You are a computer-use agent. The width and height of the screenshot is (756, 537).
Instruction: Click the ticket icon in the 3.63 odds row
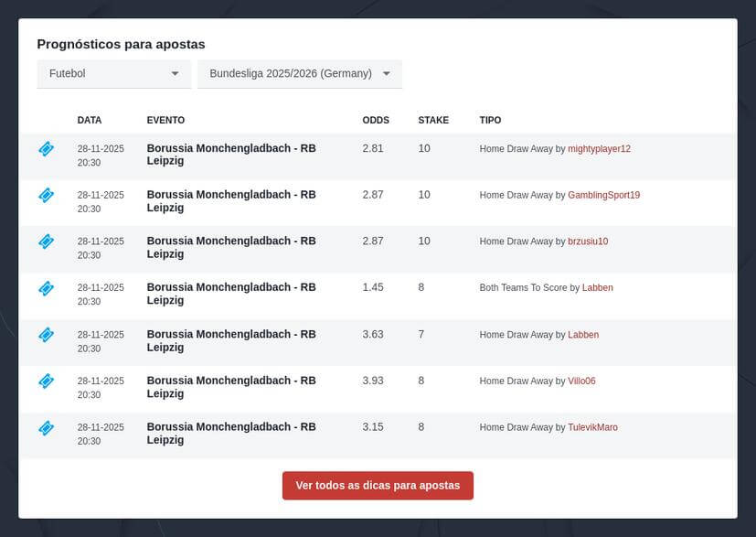click(46, 335)
